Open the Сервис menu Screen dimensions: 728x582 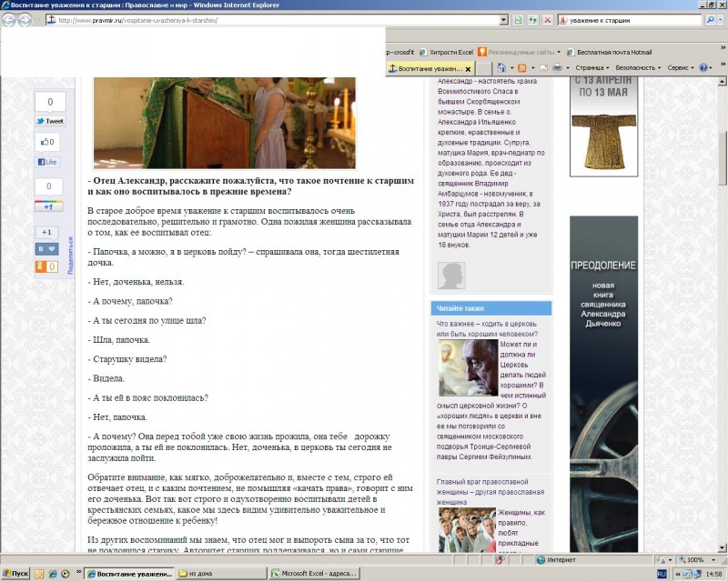point(680,68)
